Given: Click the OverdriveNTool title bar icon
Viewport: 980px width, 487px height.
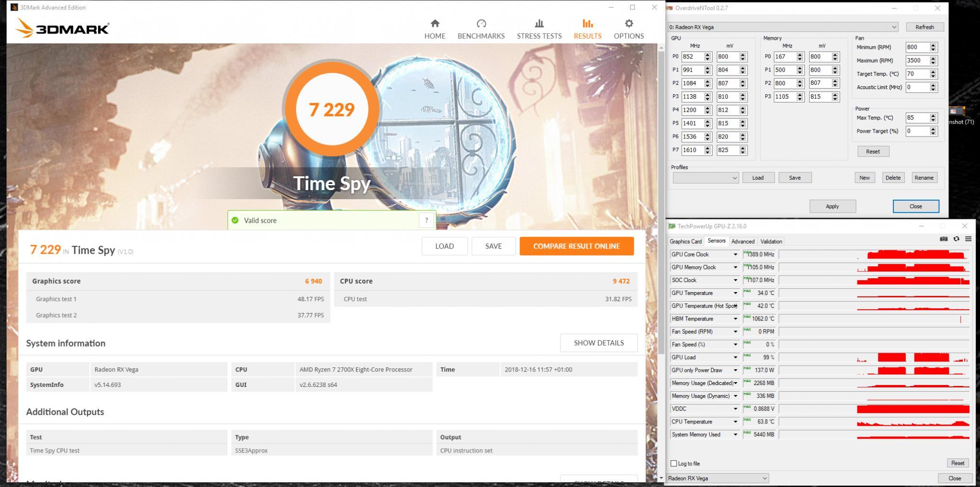Looking at the screenshot, I should coord(670,8).
